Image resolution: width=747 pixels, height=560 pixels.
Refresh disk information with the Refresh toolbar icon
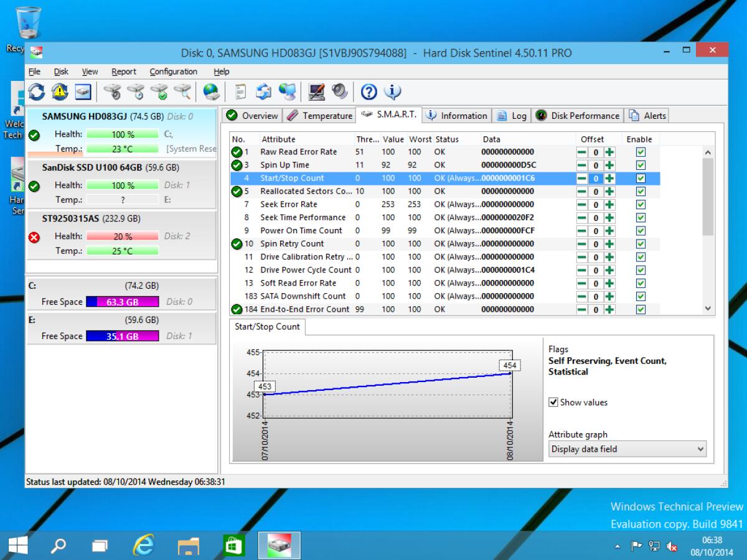pyautogui.click(x=36, y=91)
